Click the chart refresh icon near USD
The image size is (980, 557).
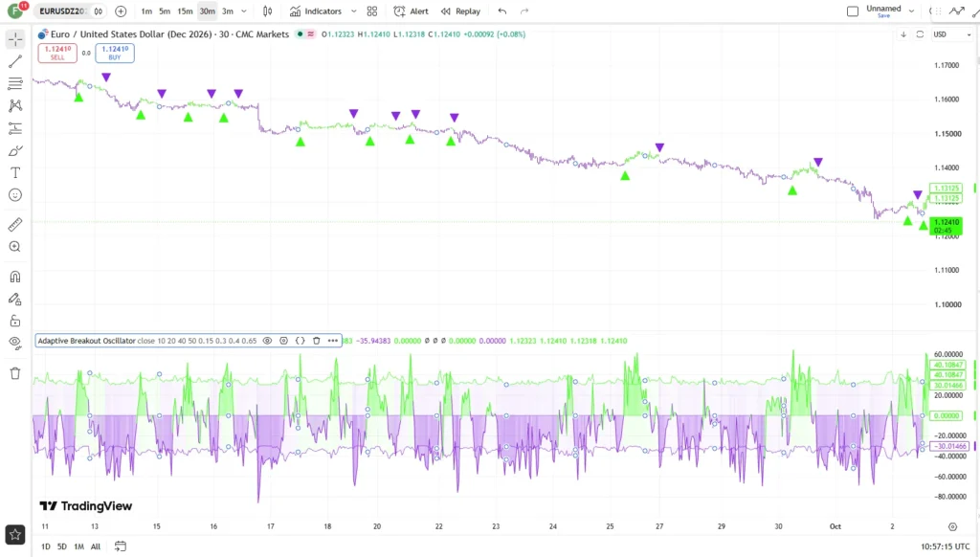click(x=920, y=34)
